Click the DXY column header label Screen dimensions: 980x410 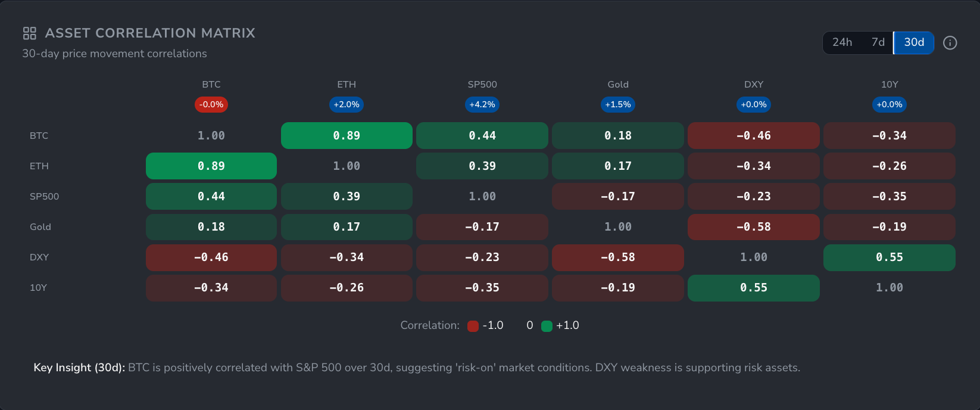point(754,85)
